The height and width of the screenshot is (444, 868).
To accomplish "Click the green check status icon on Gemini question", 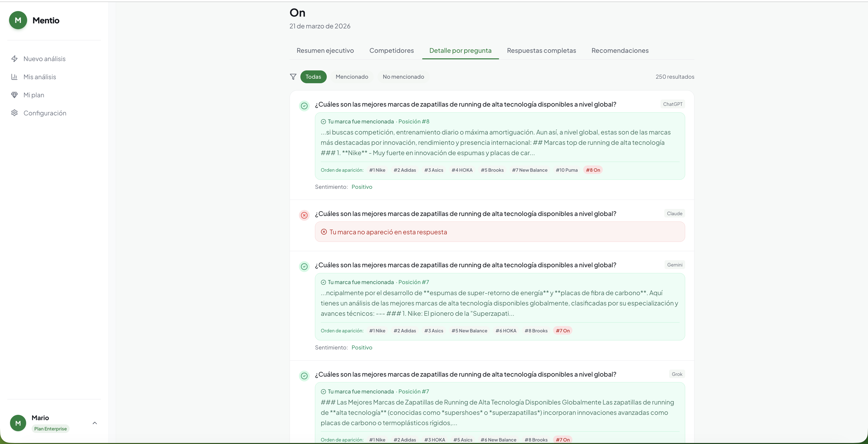I will click(x=304, y=267).
